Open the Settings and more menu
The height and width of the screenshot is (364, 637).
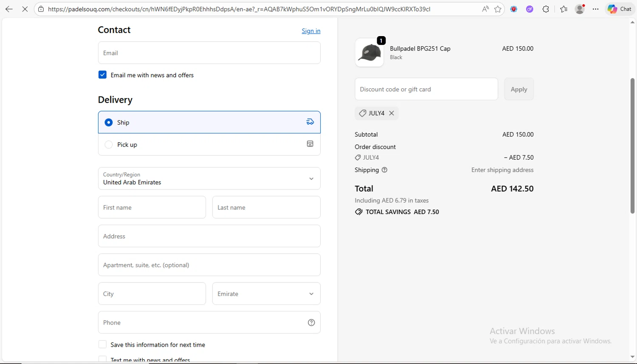click(x=596, y=9)
